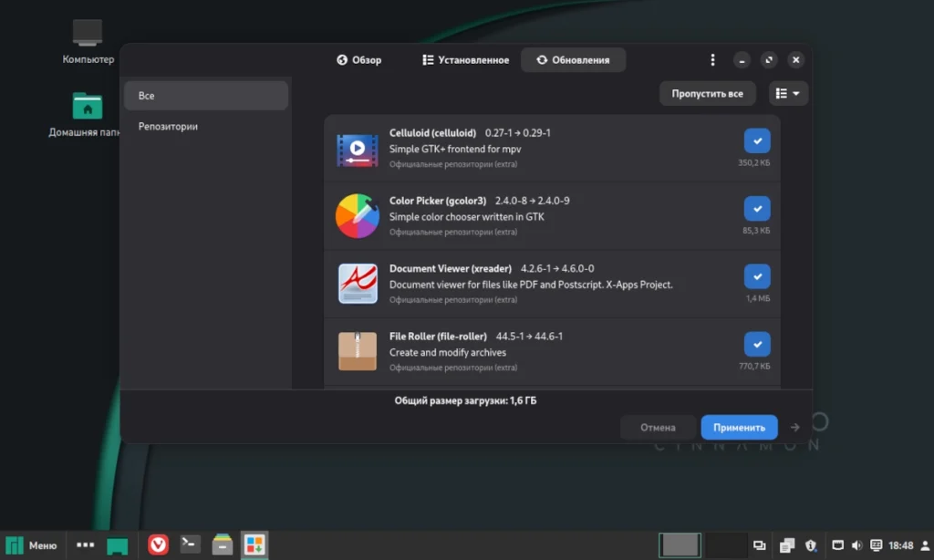
Task: Click the 4.2.6-1 → 4.6.0-0 version text
Action: coord(557,269)
